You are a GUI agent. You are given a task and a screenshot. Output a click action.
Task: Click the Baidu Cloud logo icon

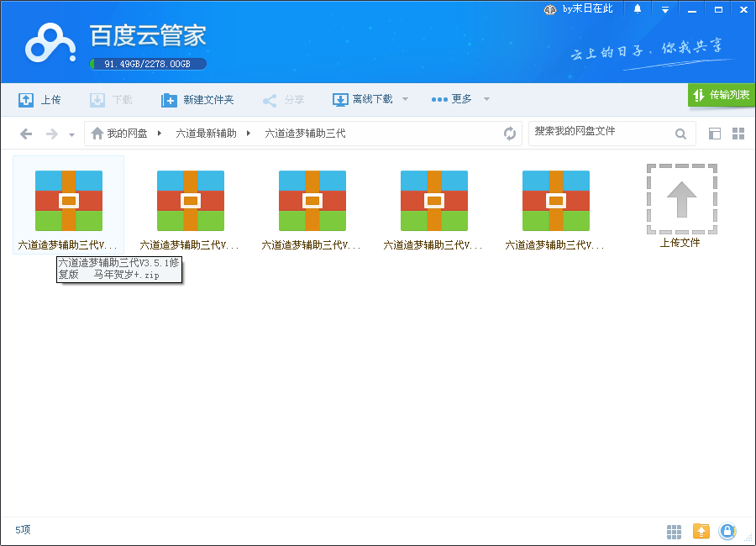(50, 44)
